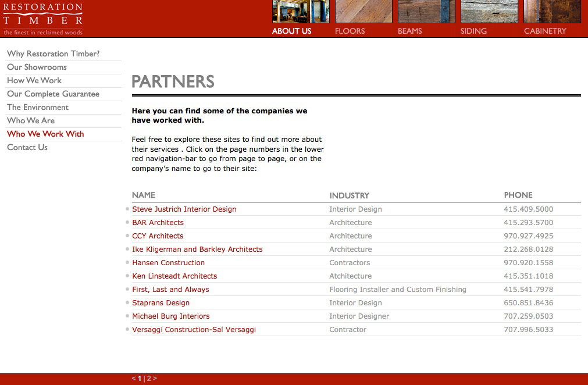Image resolution: width=588 pixels, height=385 pixels.
Task: Open the Siding thumbnail image
Action: 489,12
